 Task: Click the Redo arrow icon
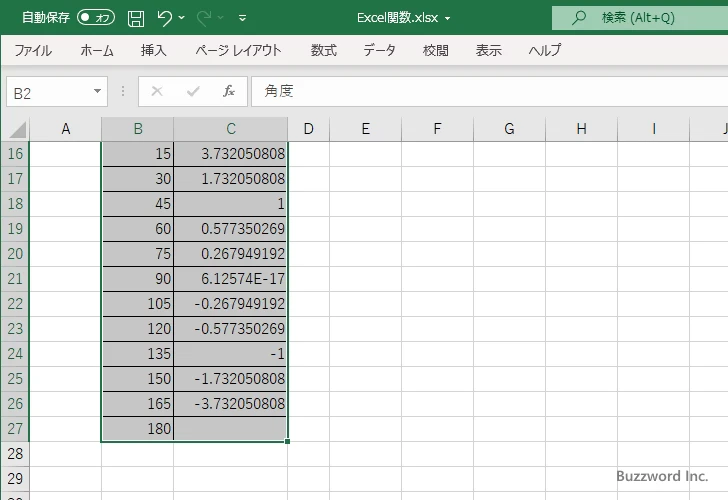pos(204,18)
